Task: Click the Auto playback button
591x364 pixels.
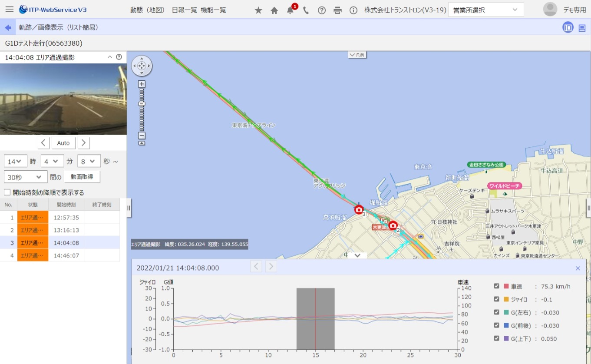Action: [x=63, y=143]
